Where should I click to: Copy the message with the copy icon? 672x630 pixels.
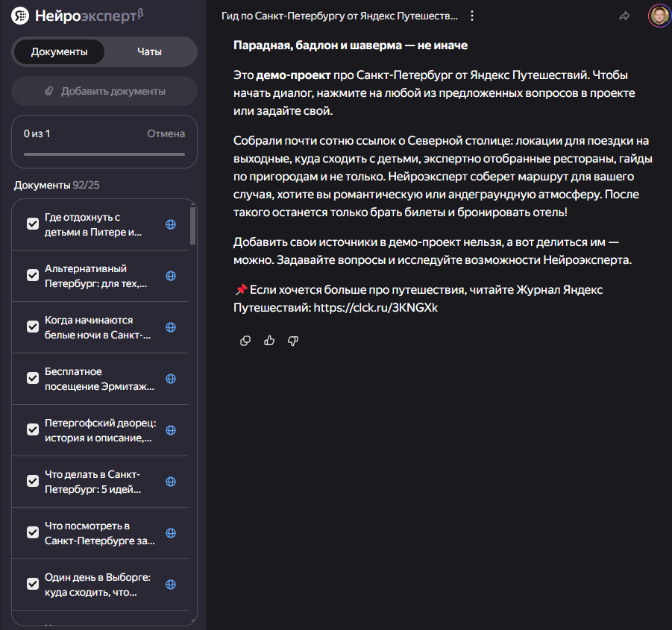[x=245, y=341]
